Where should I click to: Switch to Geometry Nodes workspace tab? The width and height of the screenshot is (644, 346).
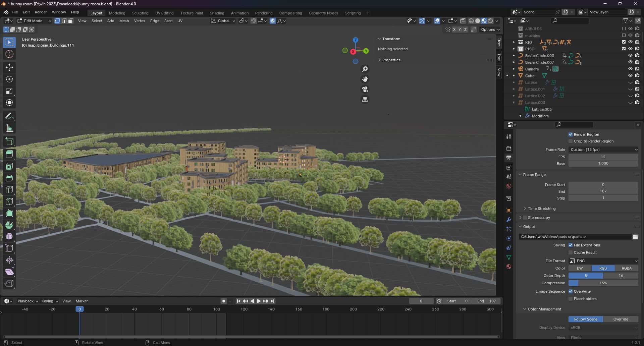click(323, 13)
